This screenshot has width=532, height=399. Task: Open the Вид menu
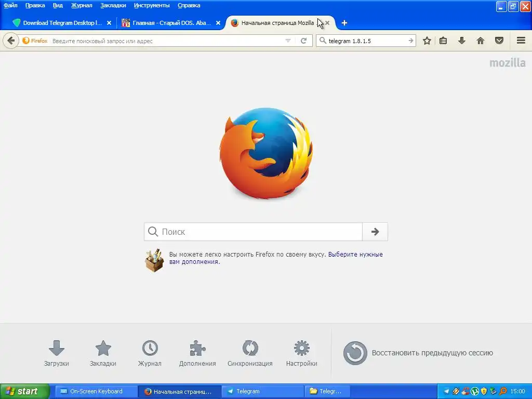[x=58, y=5]
